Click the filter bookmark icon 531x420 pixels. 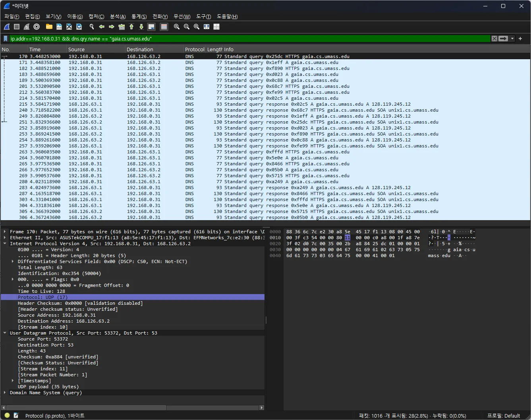pyautogui.click(x=6, y=39)
